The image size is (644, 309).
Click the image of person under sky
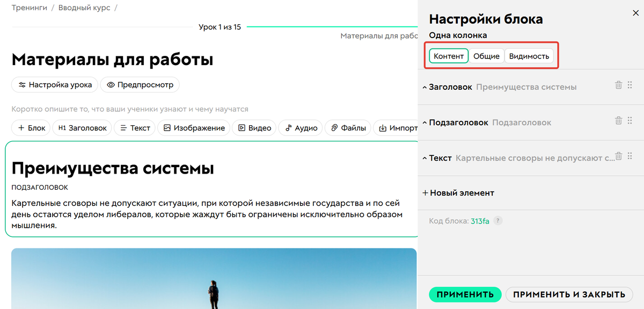pyautogui.click(x=214, y=278)
